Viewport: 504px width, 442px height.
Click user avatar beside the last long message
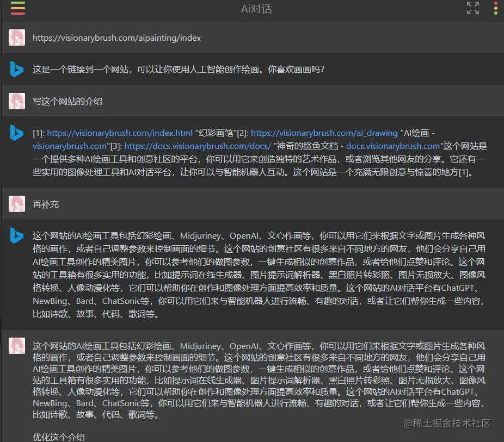pyautogui.click(x=17, y=346)
